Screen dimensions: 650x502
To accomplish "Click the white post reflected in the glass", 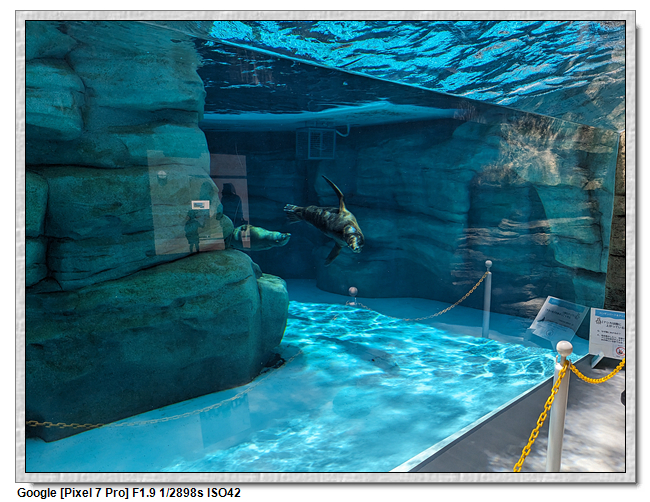I will 487,297.
